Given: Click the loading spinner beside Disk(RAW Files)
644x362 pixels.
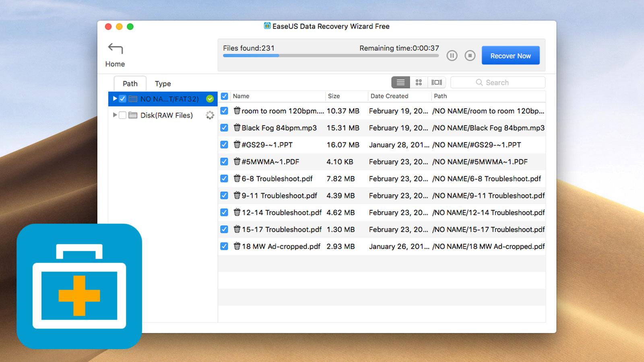Looking at the screenshot, I should (210, 115).
